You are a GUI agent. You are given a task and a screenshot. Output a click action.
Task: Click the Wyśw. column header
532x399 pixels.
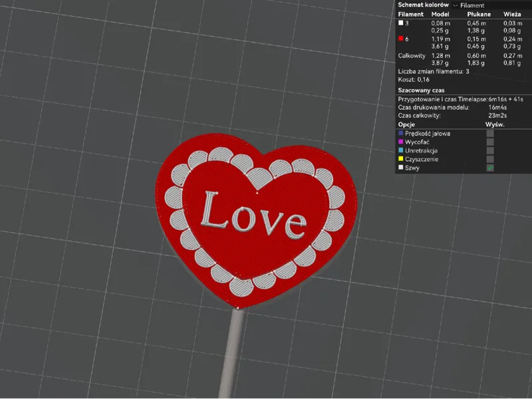pos(495,124)
